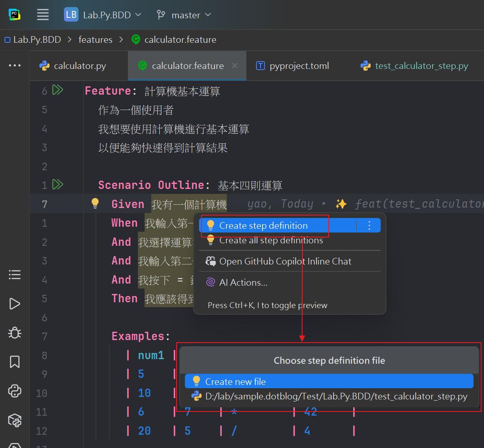Open the Run tool window icon
This screenshot has width=484, height=448.
(x=15, y=304)
